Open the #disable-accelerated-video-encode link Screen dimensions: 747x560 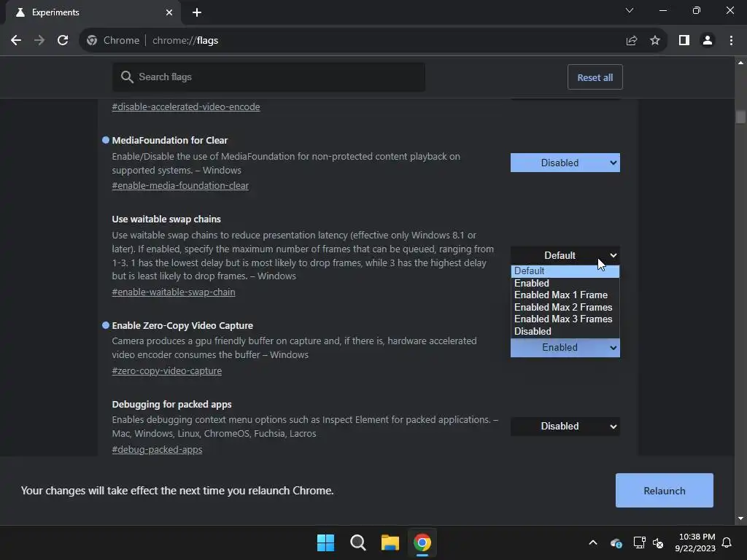tap(186, 106)
